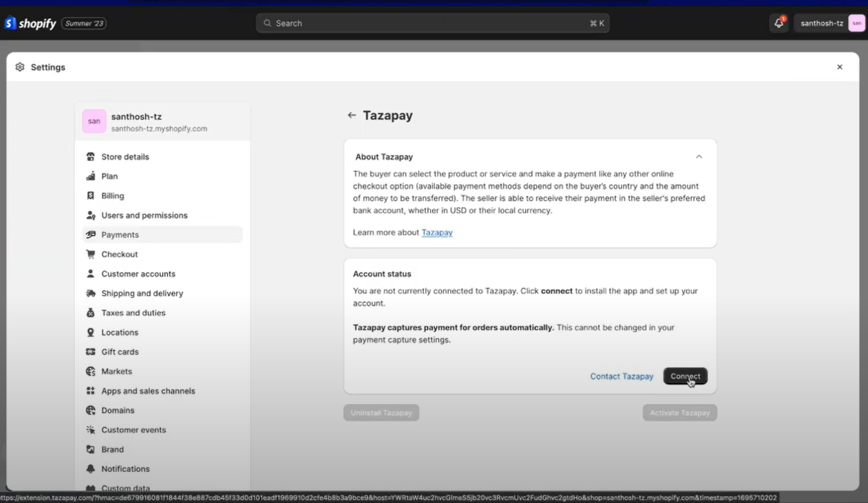The height and width of the screenshot is (503, 868).
Task: Open the notifications bell
Action: click(778, 23)
